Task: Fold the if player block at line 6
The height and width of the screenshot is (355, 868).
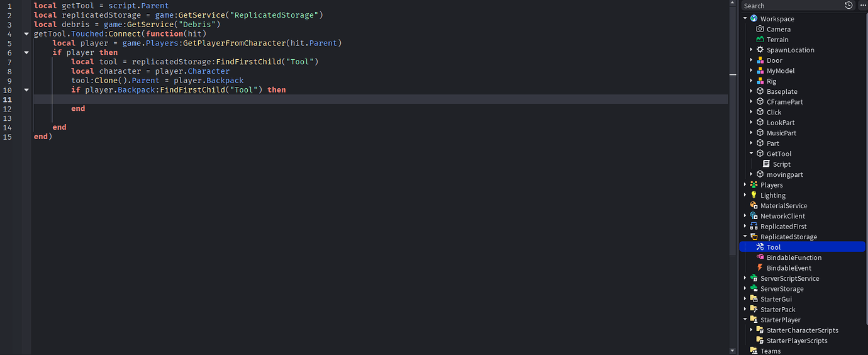Action: pos(26,53)
